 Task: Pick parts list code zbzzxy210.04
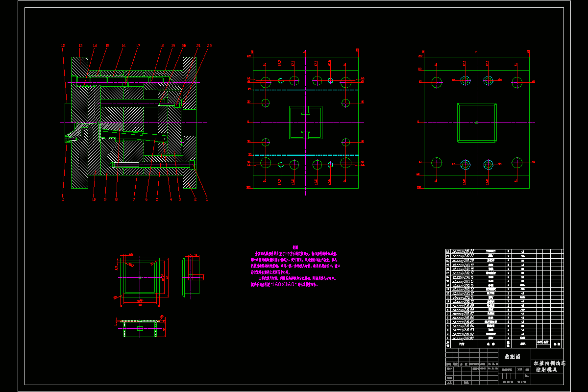463,326
